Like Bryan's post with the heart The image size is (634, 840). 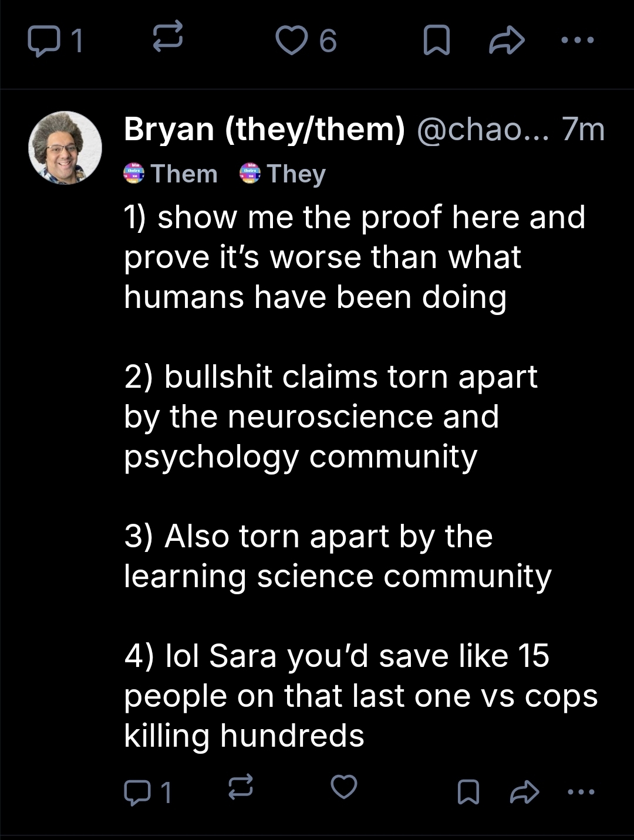344,787
